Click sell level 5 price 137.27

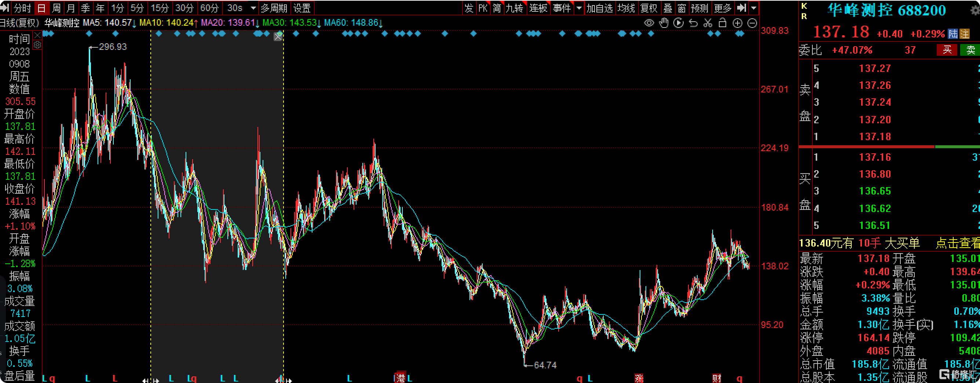tap(875, 69)
